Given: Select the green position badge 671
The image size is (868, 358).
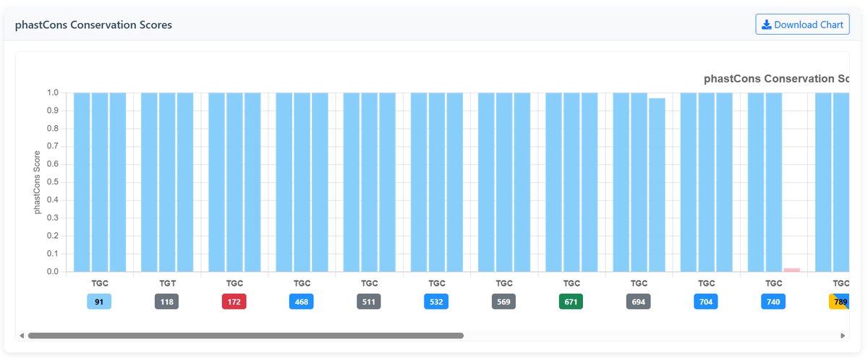Looking at the screenshot, I should (571, 302).
